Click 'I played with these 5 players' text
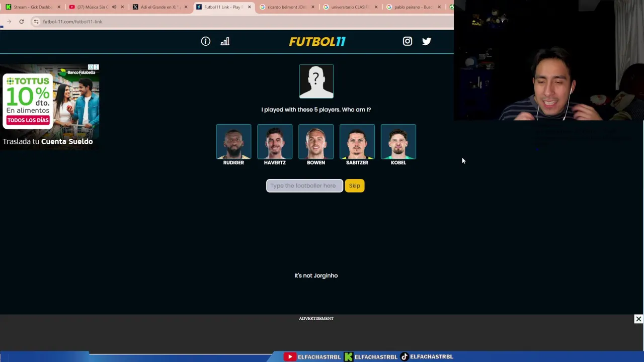This screenshot has width=644, height=362. pos(316,110)
